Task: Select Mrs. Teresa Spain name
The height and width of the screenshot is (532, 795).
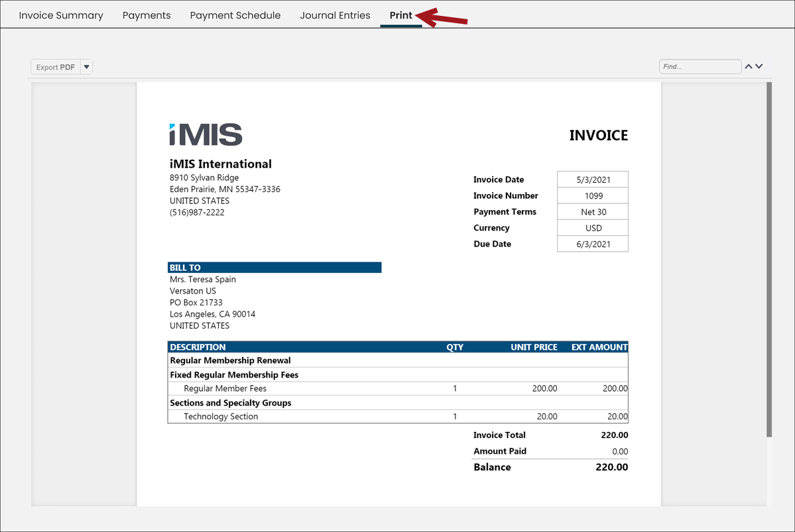Action: [x=202, y=279]
